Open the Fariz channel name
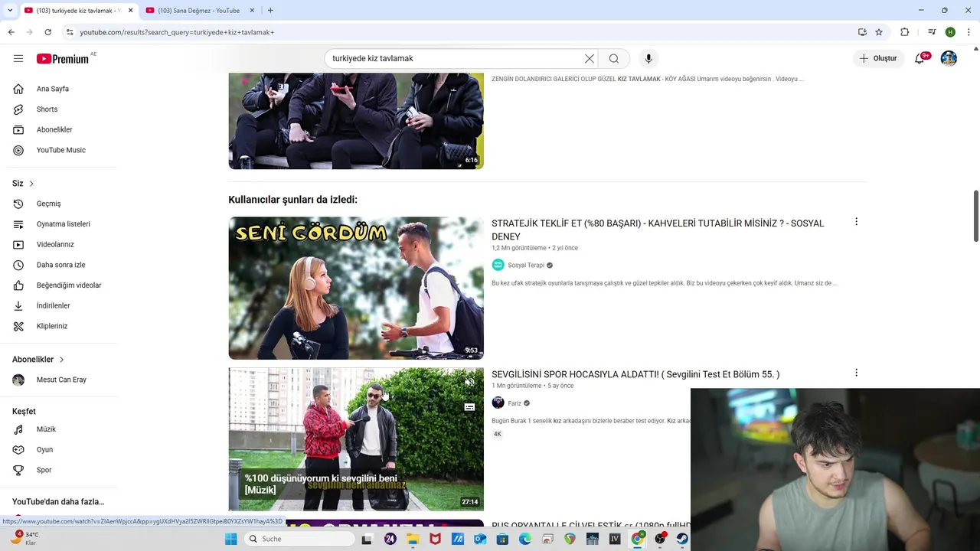 [514, 403]
